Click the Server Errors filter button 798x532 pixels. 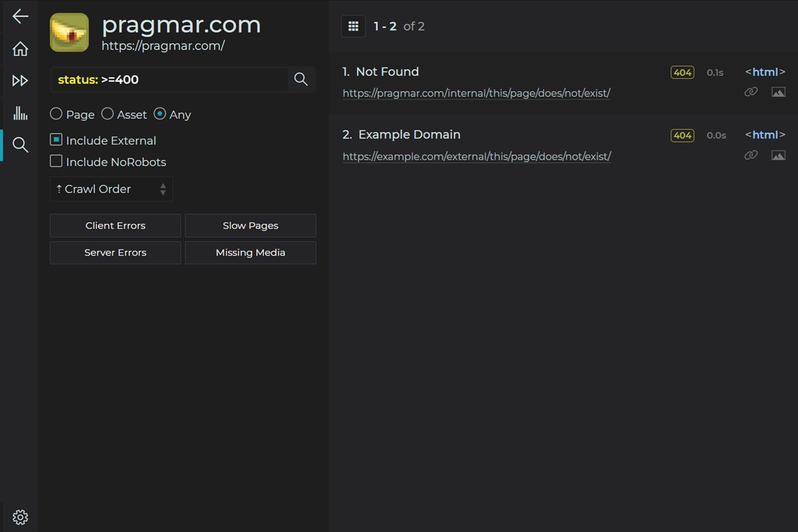pyautogui.click(x=115, y=252)
